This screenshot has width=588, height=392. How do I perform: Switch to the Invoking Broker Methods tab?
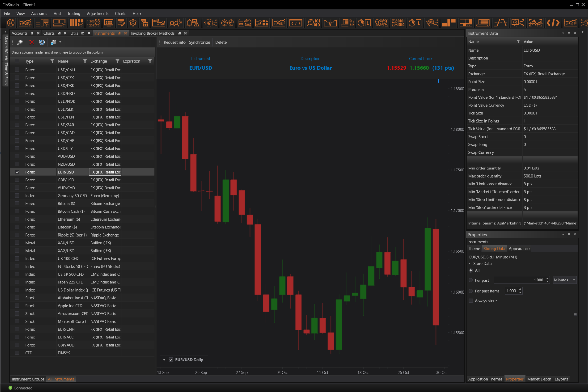[152, 33]
